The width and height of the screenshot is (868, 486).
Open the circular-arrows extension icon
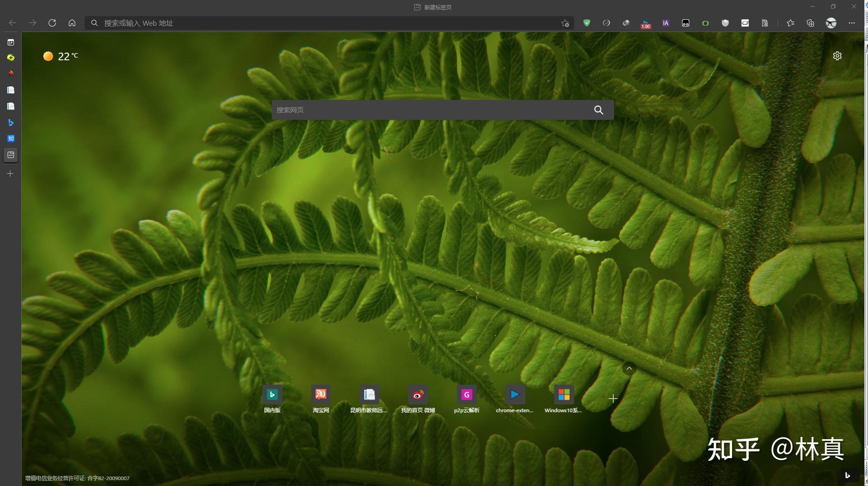tap(606, 23)
